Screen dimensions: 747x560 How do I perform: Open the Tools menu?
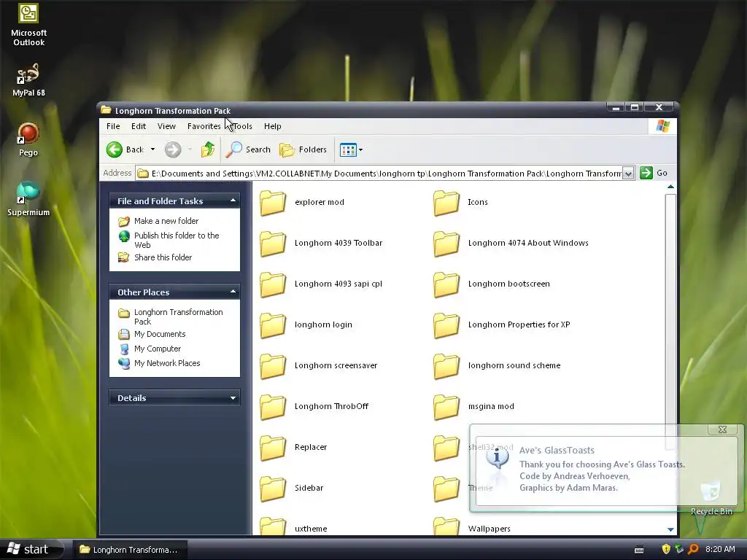(242, 126)
